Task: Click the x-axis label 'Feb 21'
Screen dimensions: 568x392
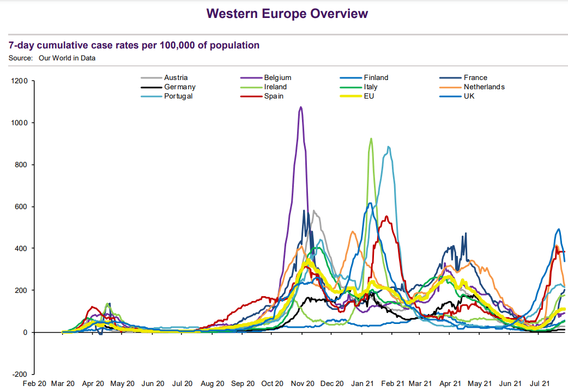Action: click(x=392, y=384)
